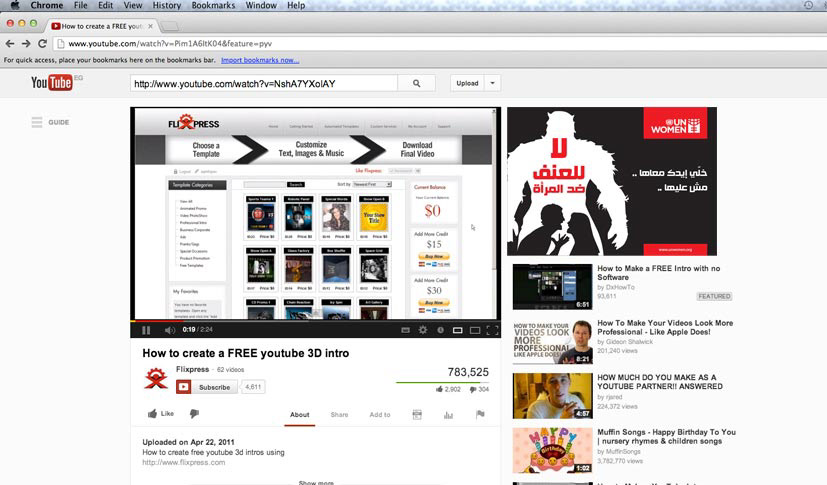Subscribe to Flixpress channel
The width and height of the screenshot is (827, 485).
(207, 387)
